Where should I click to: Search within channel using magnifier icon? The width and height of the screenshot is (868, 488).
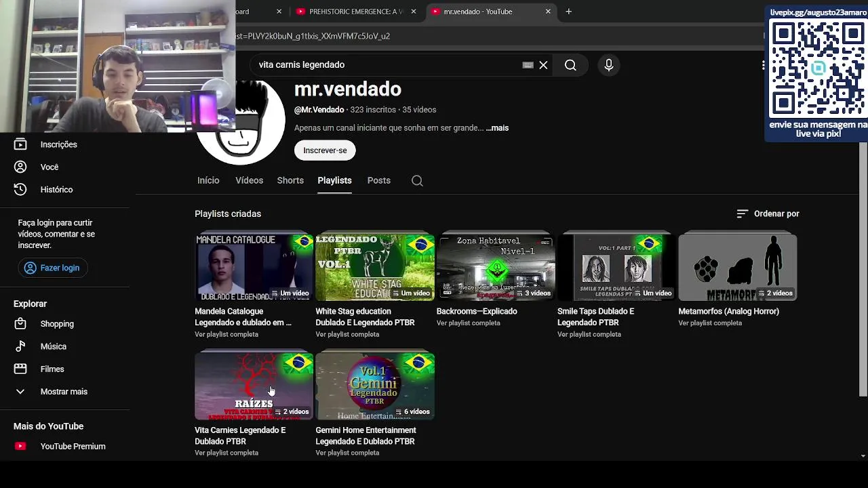pyautogui.click(x=417, y=180)
